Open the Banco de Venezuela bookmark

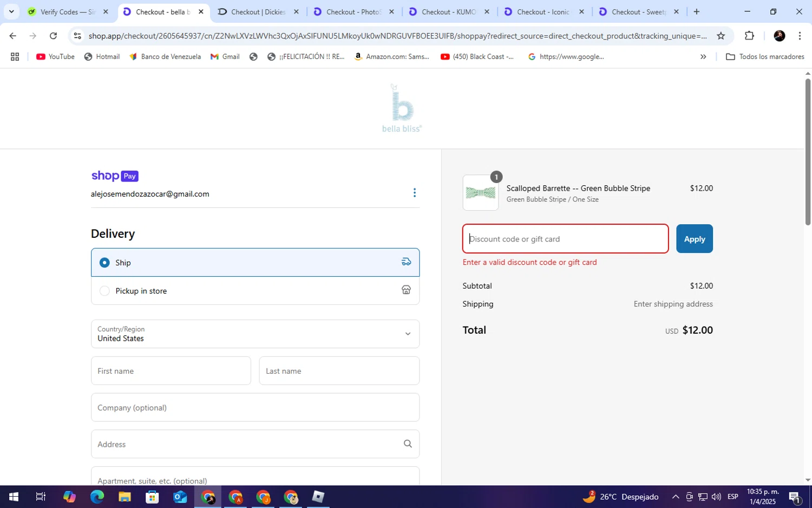point(165,56)
